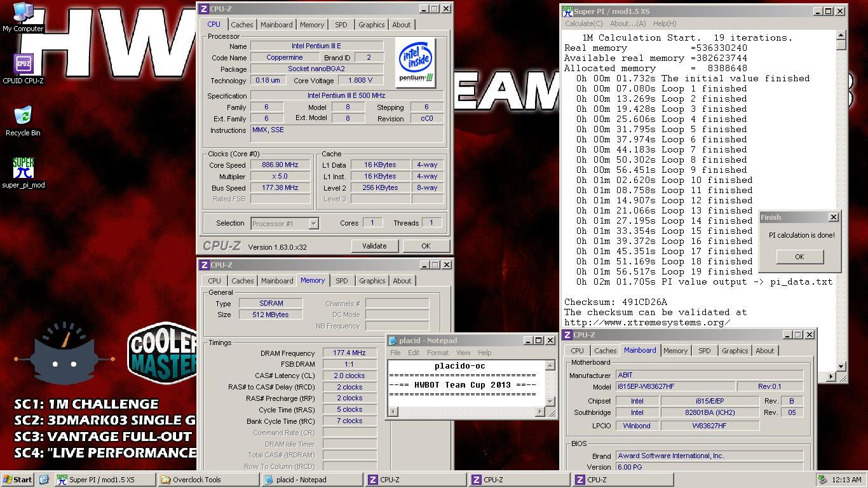Open the Memory tab in top CPU-Z
This screenshot has height=488, width=868.
point(312,25)
